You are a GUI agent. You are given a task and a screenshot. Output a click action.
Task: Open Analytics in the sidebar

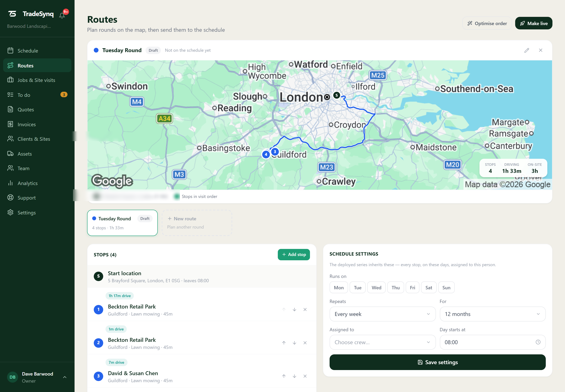tap(37, 183)
